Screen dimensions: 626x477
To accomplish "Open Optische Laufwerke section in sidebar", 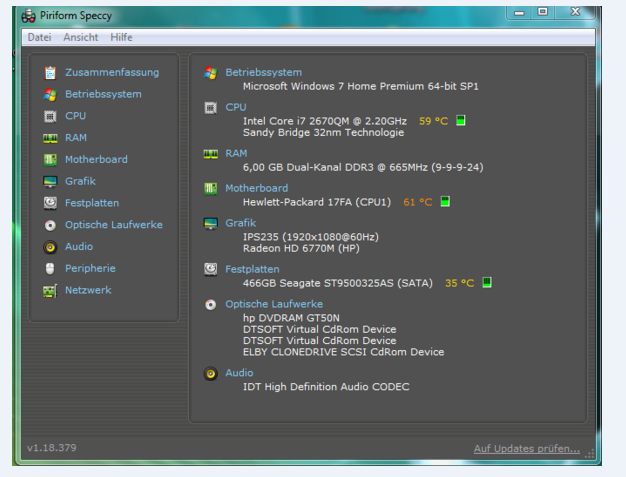I will tap(114, 225).
